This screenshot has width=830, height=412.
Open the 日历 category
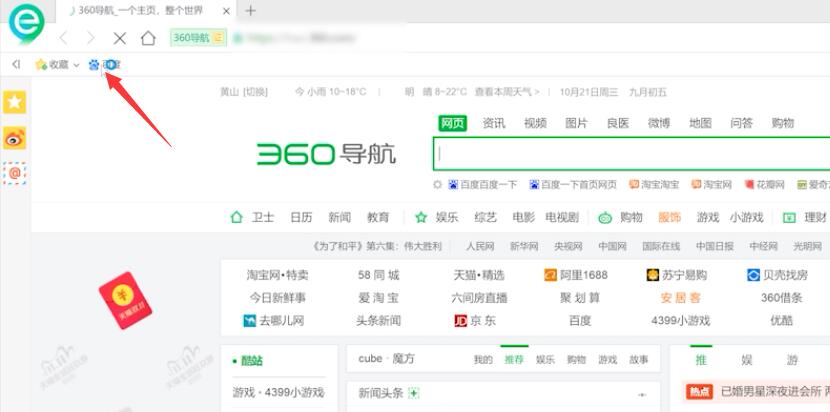coord(301,217)
